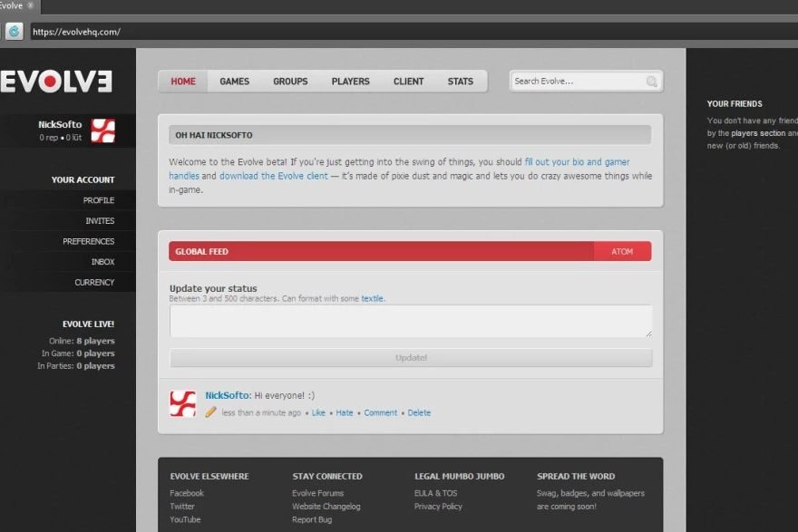
Task: Click NickSofto's avatar in the feed post
Action: click(183, 403)
